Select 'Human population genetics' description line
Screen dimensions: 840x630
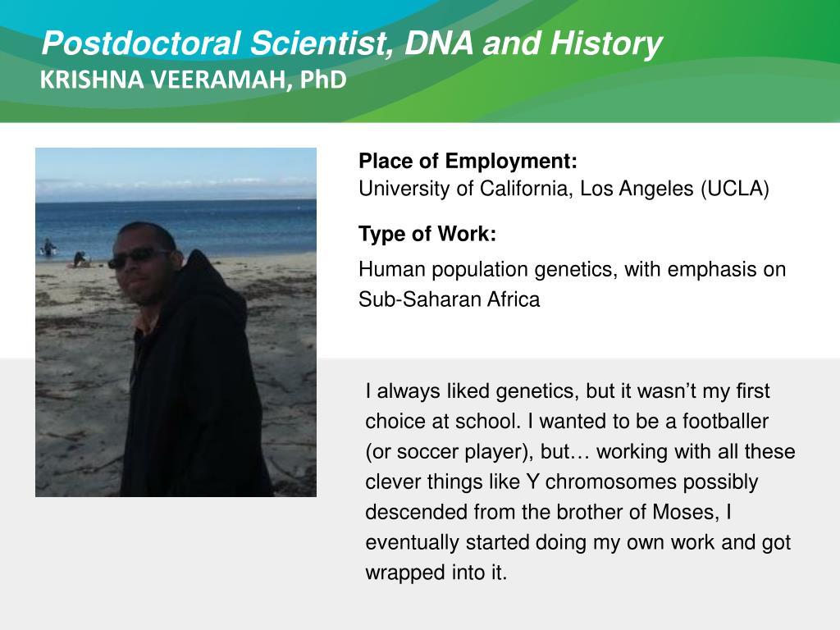point(572,269)
